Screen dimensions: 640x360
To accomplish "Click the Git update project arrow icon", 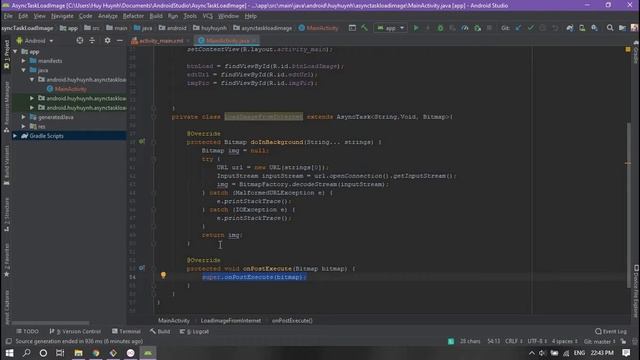I will coord(518,28).
